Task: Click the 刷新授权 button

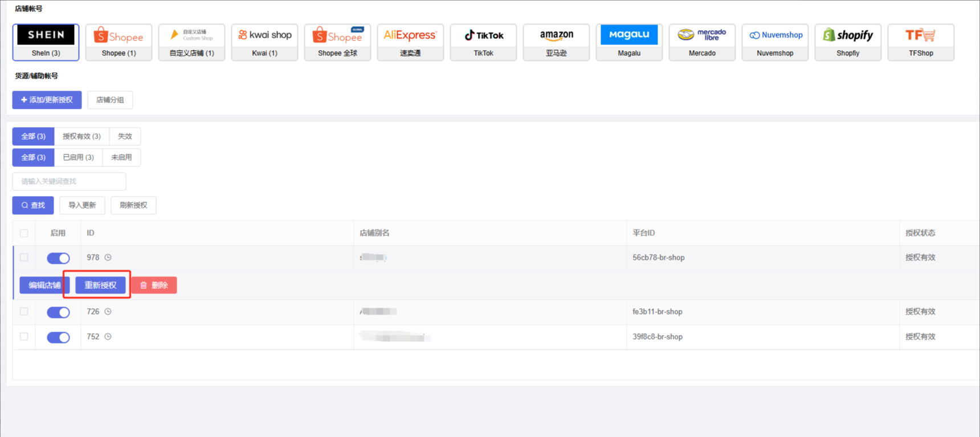Action: [133, 205]
